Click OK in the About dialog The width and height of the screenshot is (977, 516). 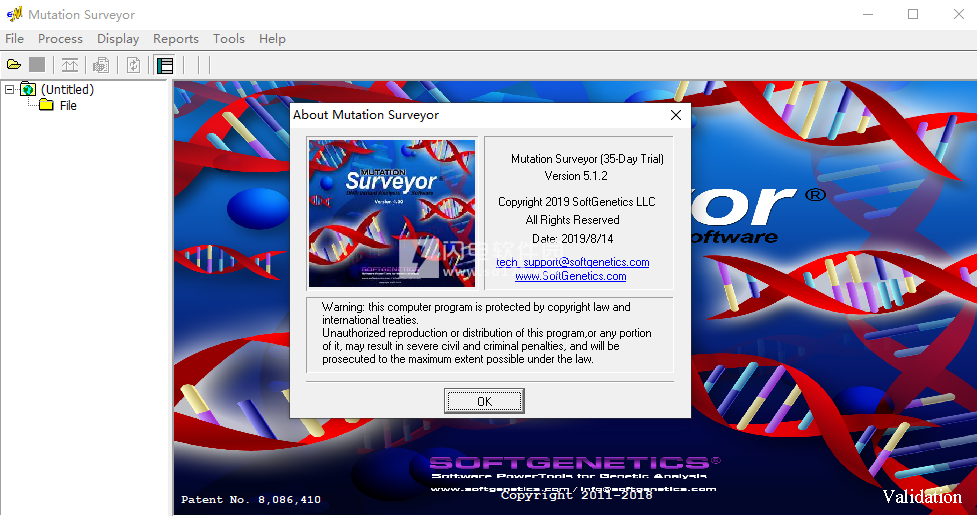click(x=484, y=401)
